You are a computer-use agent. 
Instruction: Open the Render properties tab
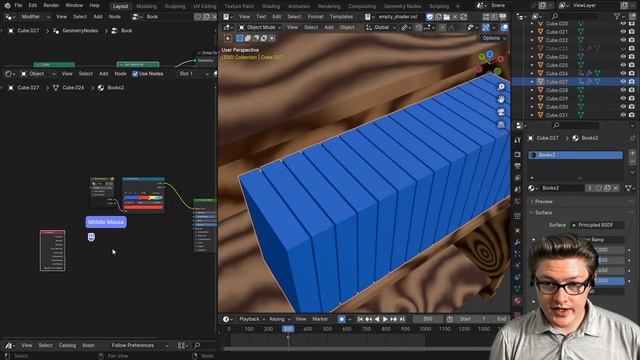[518, 155]
